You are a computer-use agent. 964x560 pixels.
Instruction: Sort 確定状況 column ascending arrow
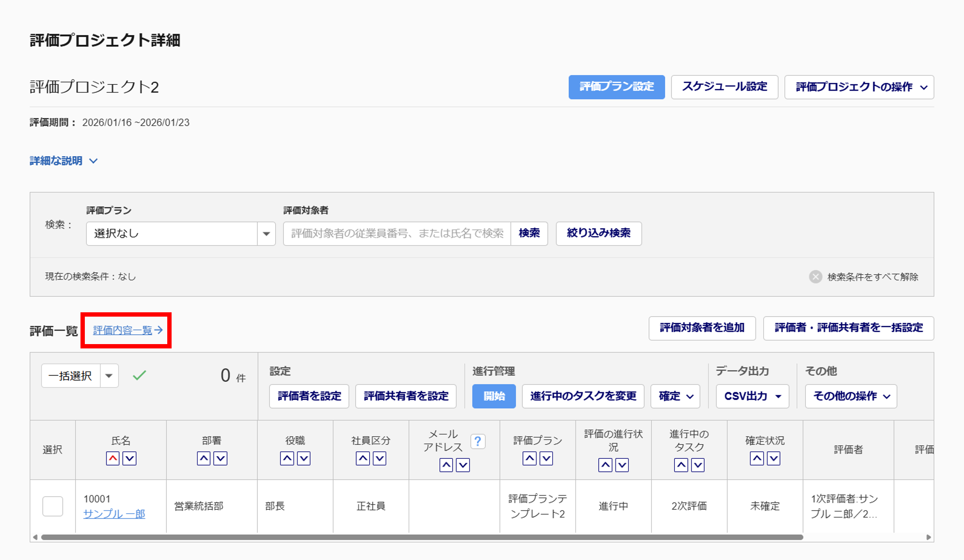[x=757, y=458]
